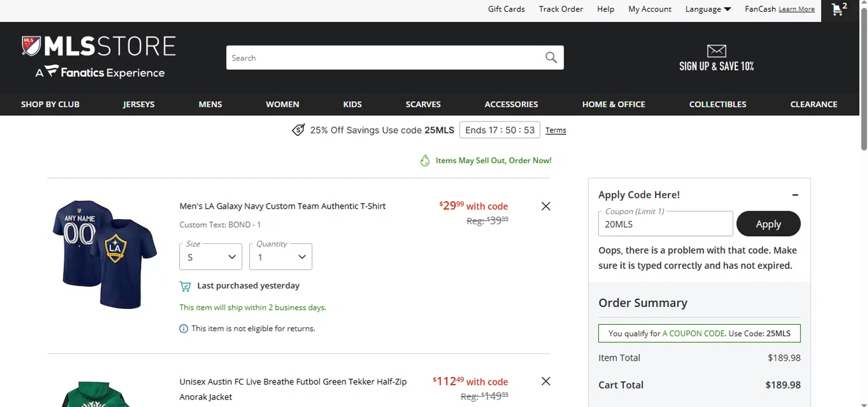Click the Item Total label
Viewport: 868px width, 407px height.
(x=619, y=358)
